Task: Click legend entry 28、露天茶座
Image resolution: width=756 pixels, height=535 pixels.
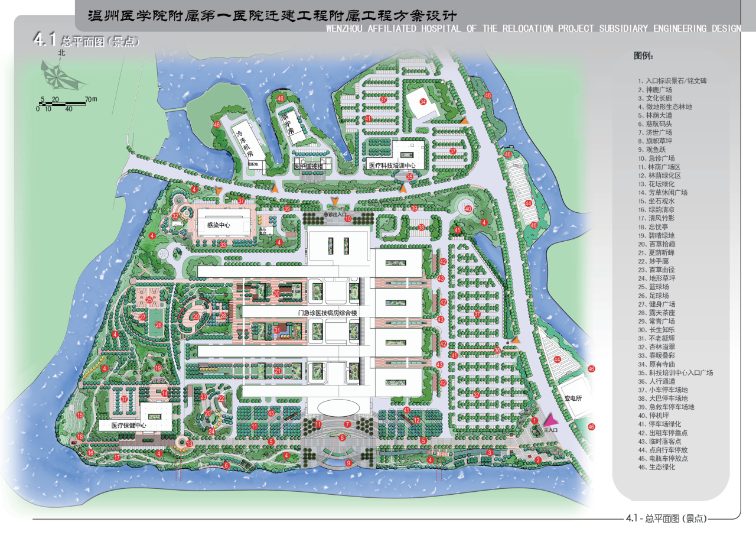Action: (x=656, y=313)
